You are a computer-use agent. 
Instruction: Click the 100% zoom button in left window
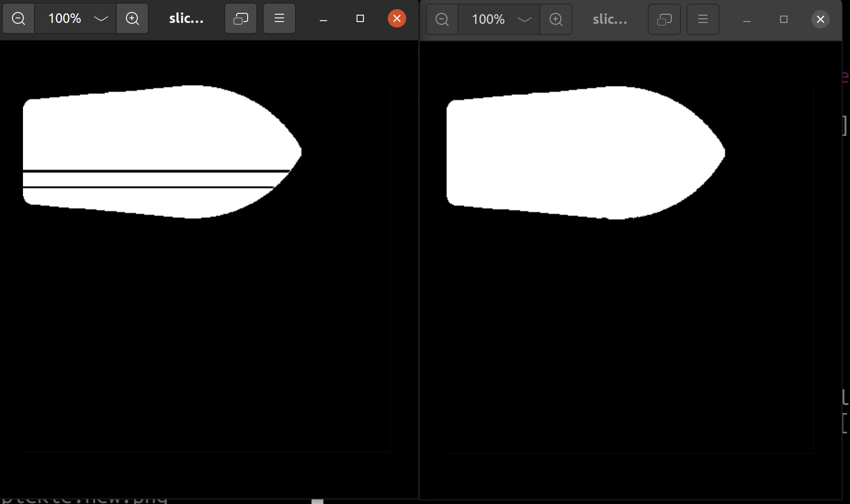[64, 18]
